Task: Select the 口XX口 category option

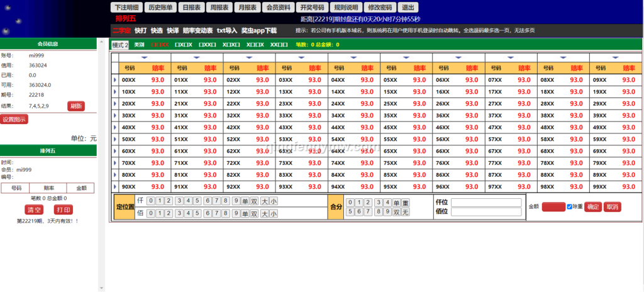Action: 208,45
